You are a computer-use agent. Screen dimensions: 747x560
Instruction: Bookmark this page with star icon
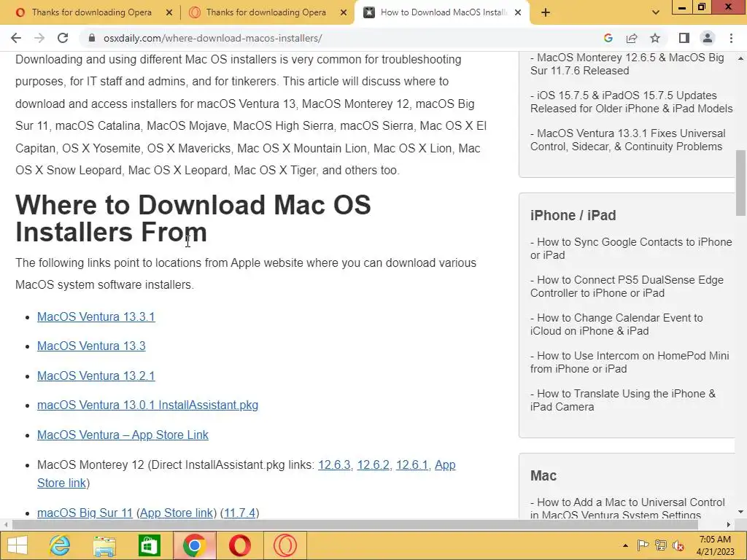point(655,38)
